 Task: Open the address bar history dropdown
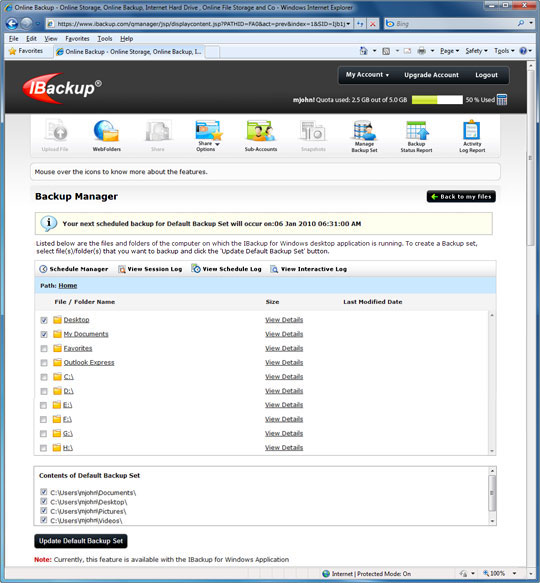point(348,24)
